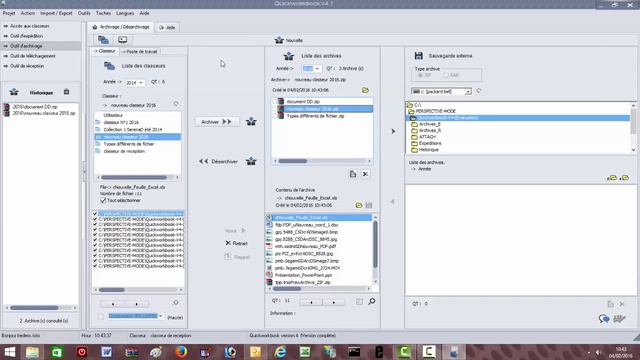Image resolution: width=640 pixels, height=360 pixels.
Task: Open Outil d'expédition in the sidebar
Action: coord(26,36)
